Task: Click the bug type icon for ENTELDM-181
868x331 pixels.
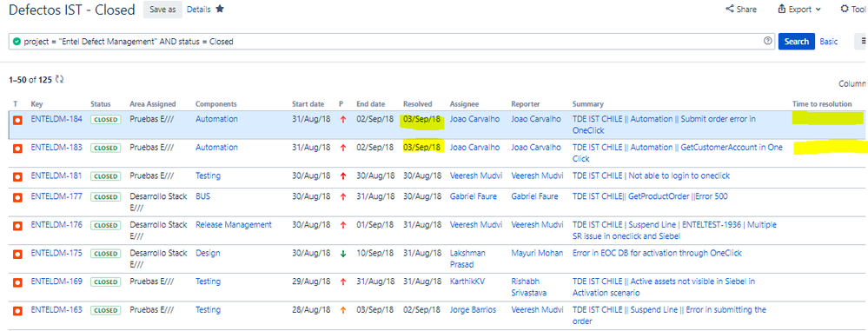Action: coord(17,176)
